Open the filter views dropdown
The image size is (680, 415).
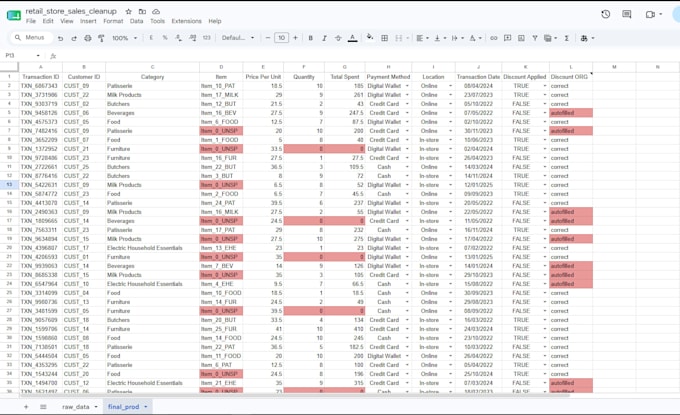550,38
